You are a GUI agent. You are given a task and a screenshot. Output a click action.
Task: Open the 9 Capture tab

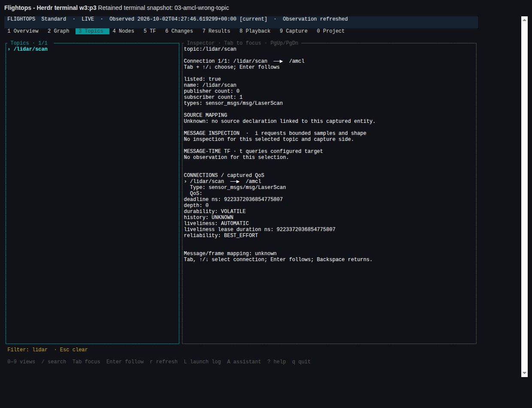coord(293,31)
